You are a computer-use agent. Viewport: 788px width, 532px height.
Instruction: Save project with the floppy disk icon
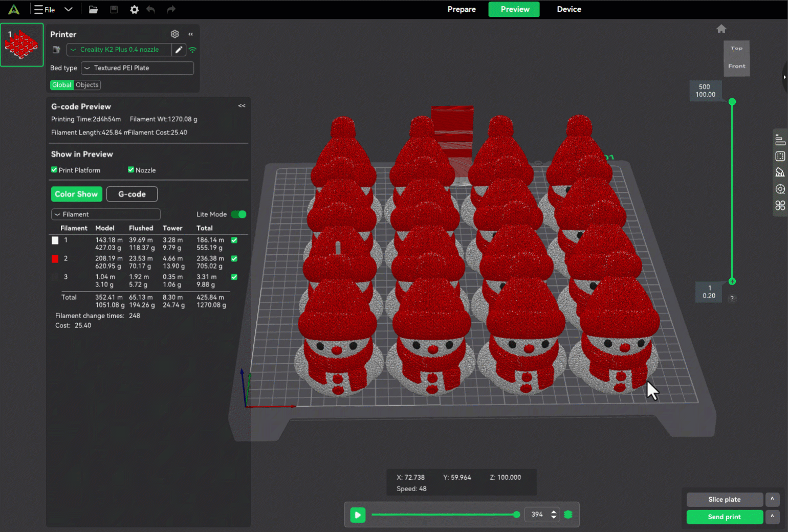(114, 9)
